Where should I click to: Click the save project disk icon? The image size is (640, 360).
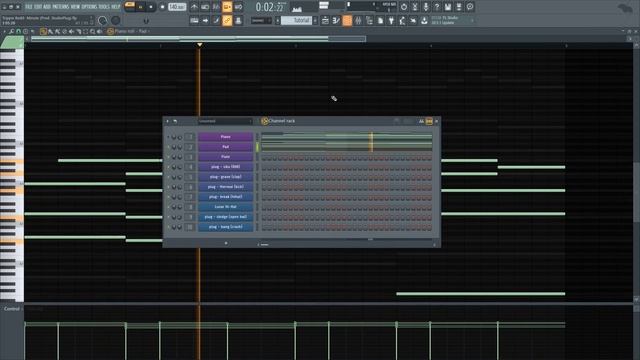[x=448, y=7]
